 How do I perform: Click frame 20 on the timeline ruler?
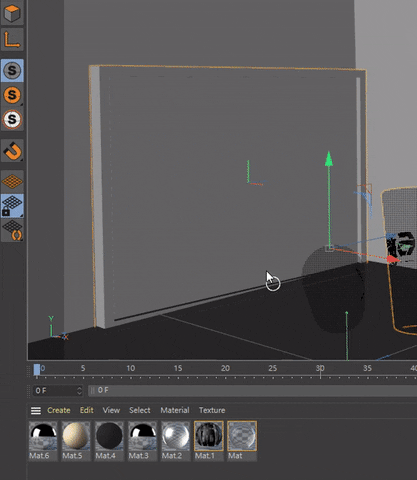click(225, 368)
